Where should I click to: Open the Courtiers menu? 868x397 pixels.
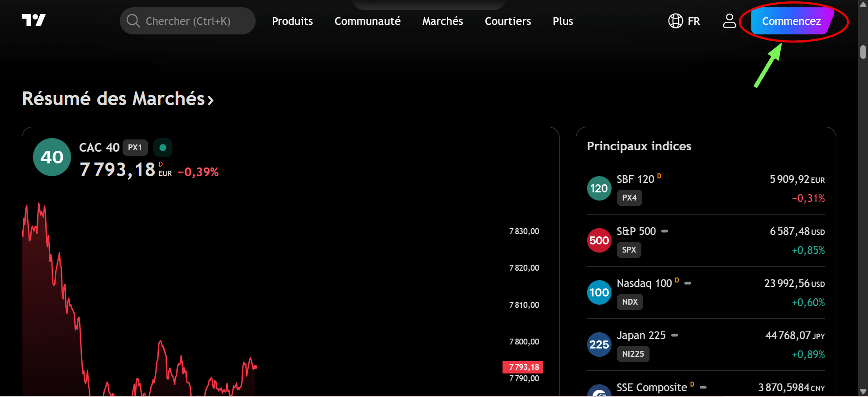coord(508,21)
